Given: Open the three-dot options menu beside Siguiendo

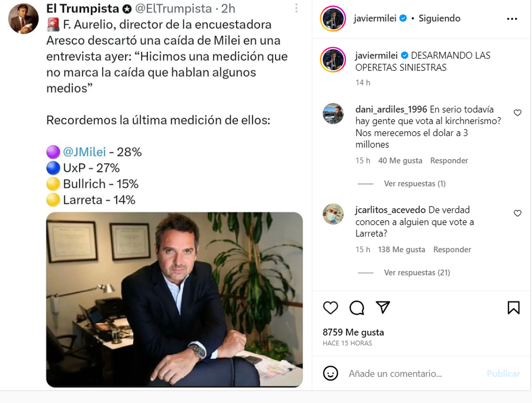Looking at the screenshot, I should coord(512,19).
